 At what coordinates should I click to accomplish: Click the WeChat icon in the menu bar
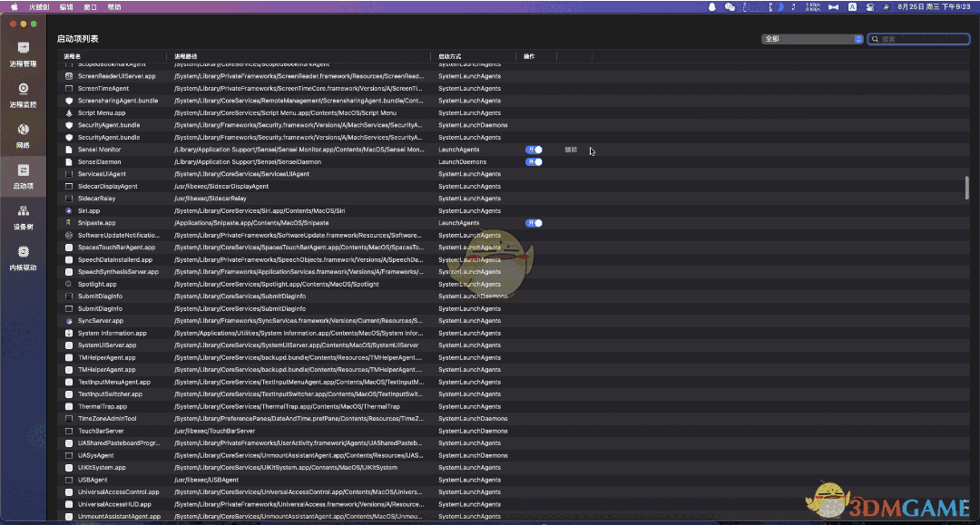[x=730, y=6]
